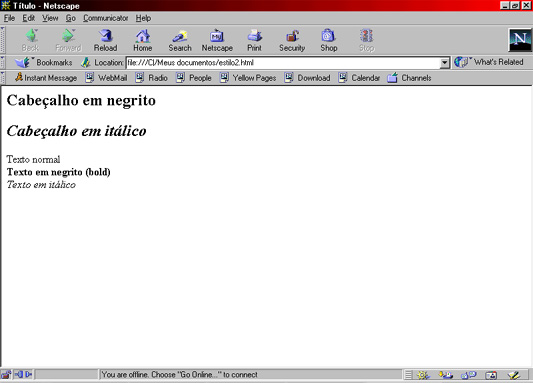The height and width of the screenshot is (383, 533).
Task: Open the People personal toolbar link
Action: 194,78
